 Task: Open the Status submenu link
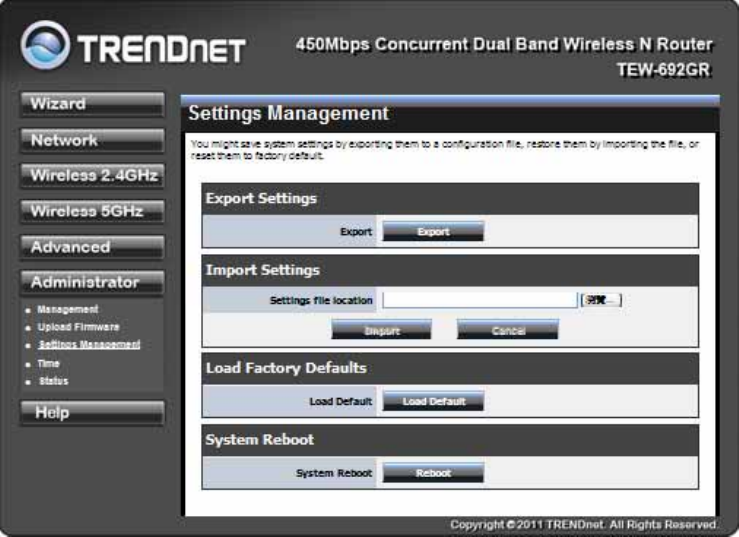pos(53,381)
